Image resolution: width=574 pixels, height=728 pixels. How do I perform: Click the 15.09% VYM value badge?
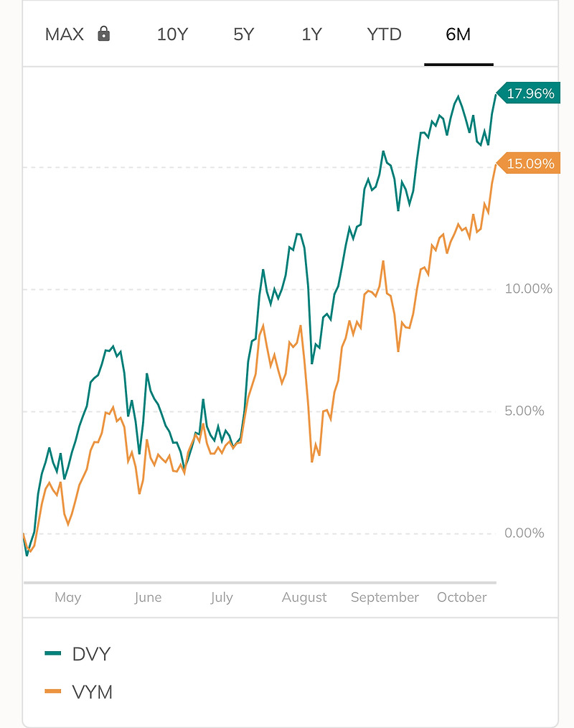tap(528, 163)
